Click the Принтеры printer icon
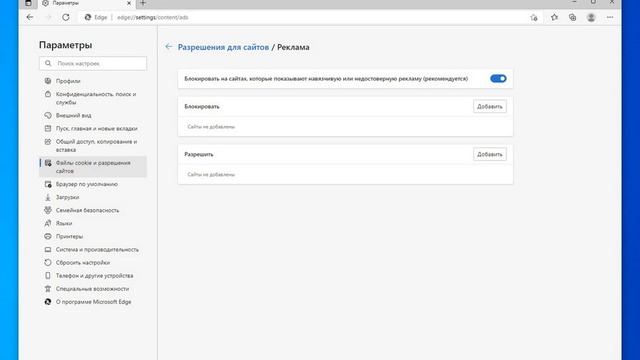Image resolution: width=640 pixels, height=360 pixels. point(48,236)
